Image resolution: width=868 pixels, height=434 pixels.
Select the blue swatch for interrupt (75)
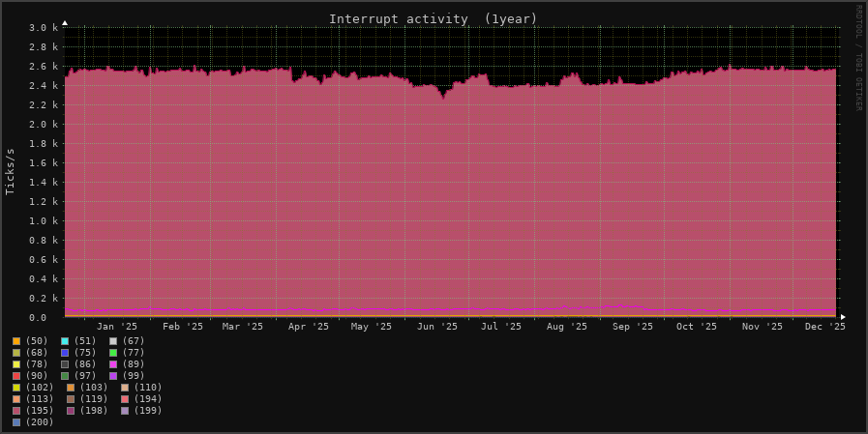pos(65,353)
